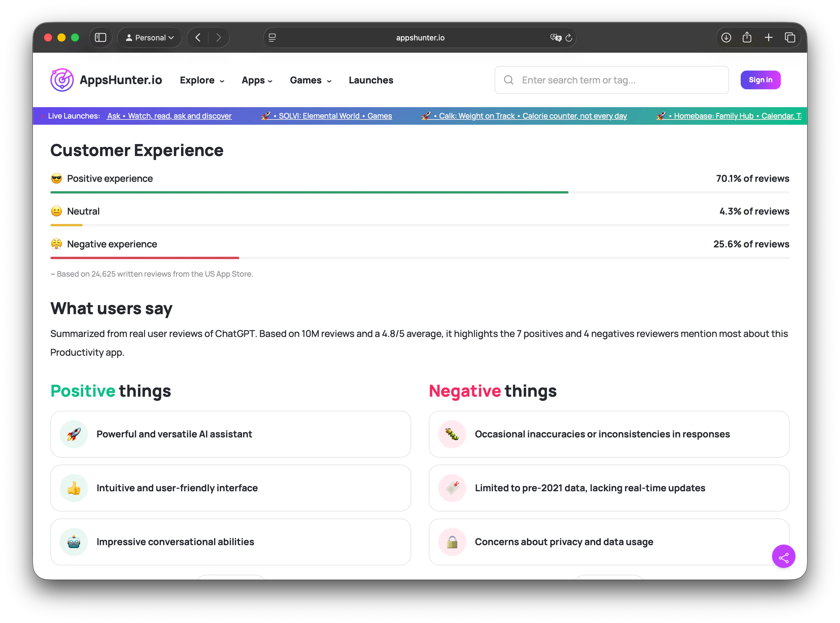Click the neutral face emoji
Screen dimensions: 840x623
click(x=56, y=211)
